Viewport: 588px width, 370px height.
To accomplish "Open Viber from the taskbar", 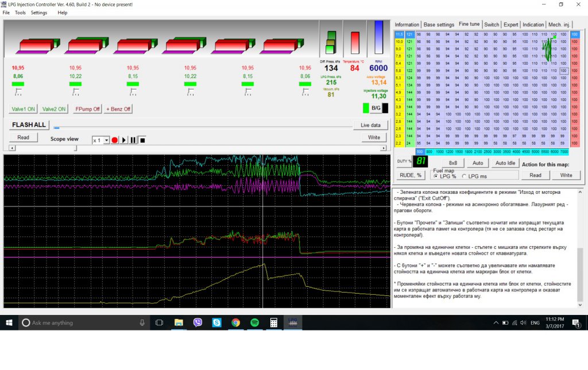I will [198, 323].
